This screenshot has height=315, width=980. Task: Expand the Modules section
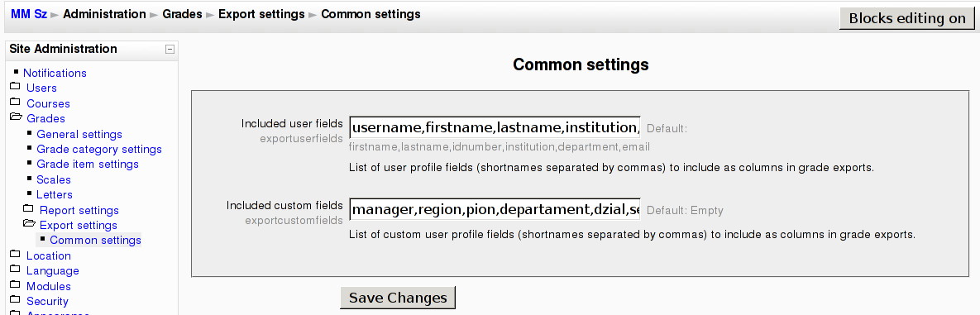pos(48,286)
